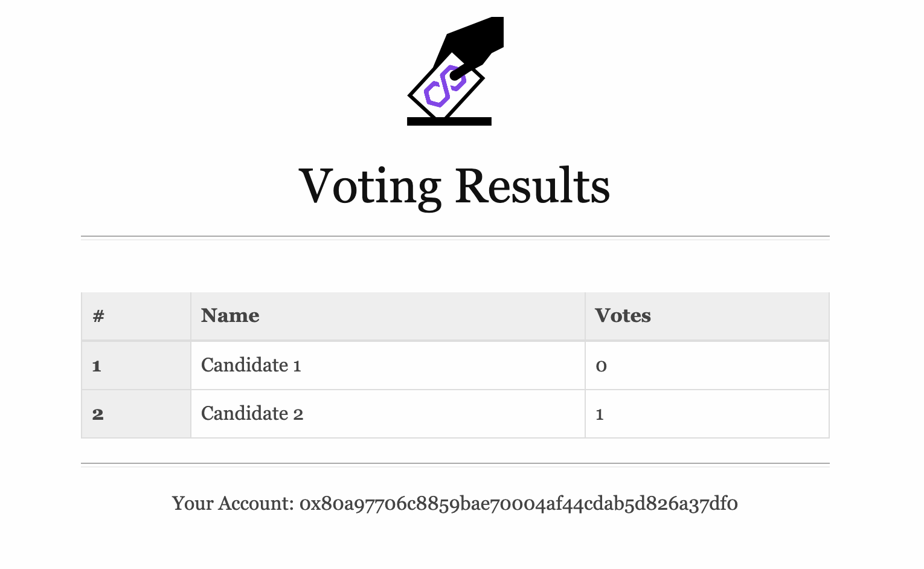Click horizontal divider above Your Account
Image resolution: width=924 pixels, height=569 pixels.
(x=455, y=465)
